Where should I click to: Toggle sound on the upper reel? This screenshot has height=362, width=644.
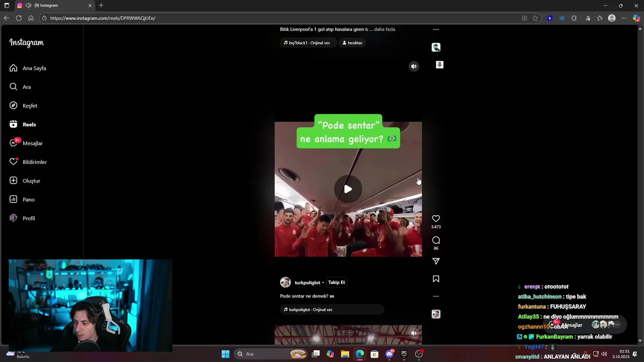414,66
